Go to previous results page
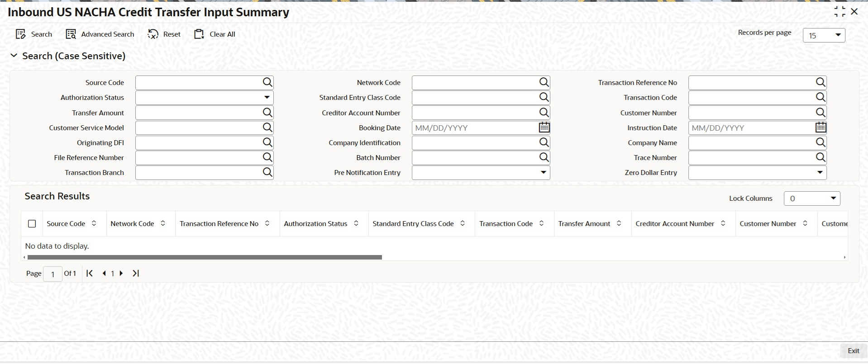The height and width of the screenshot is (364, 868). coord(104,273)
